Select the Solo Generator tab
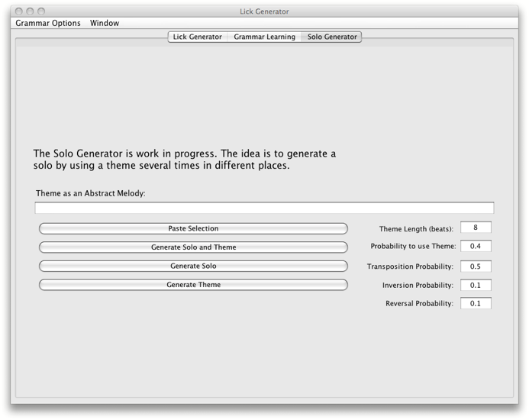 click(332, 37)
